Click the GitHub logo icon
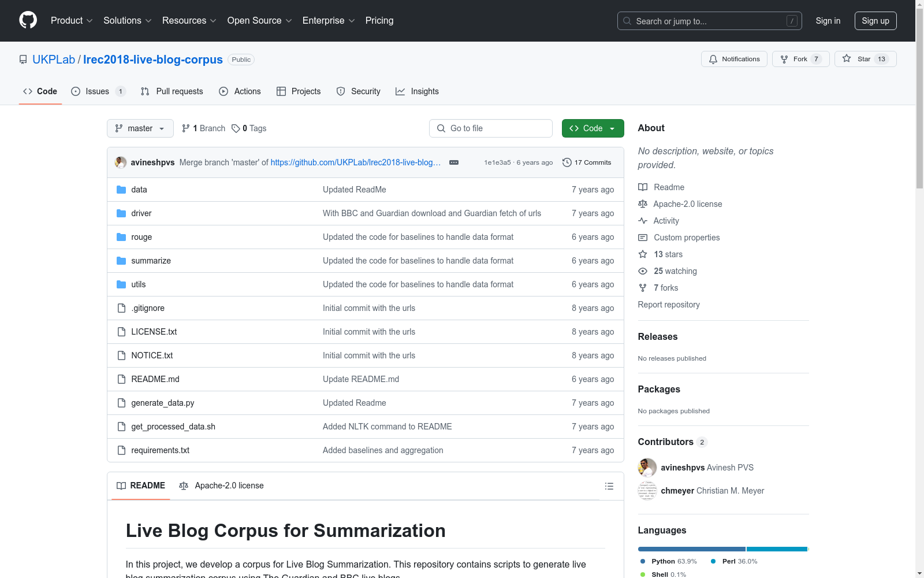Image resolution: width=924 pixels, height=578 pixels. 28,20
